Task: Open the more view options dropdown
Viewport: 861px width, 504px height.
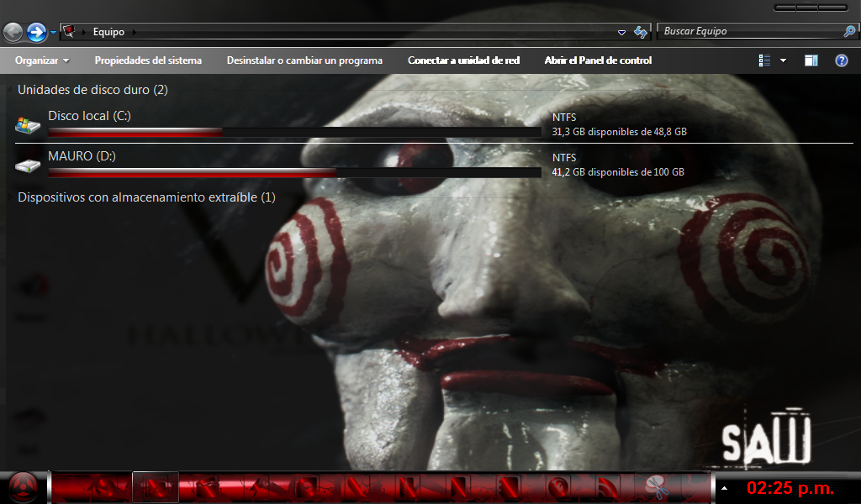Action: [x=783, y=60]
